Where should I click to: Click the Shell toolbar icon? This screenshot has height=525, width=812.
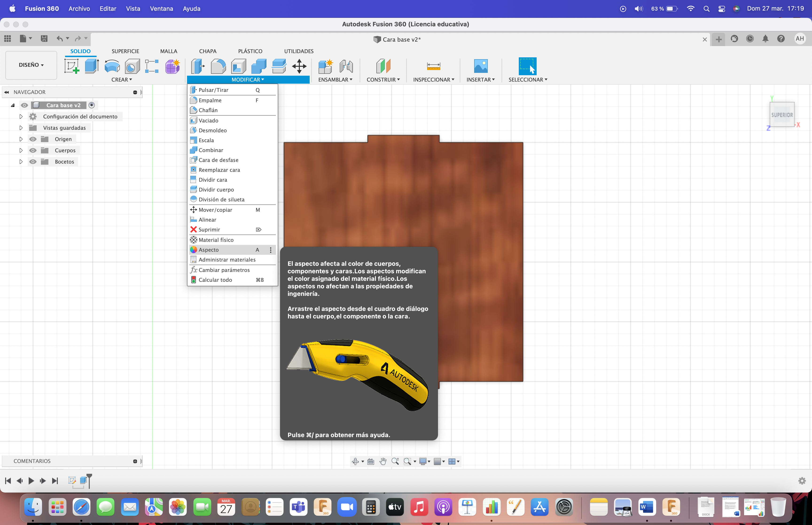[x=238, y=66]
